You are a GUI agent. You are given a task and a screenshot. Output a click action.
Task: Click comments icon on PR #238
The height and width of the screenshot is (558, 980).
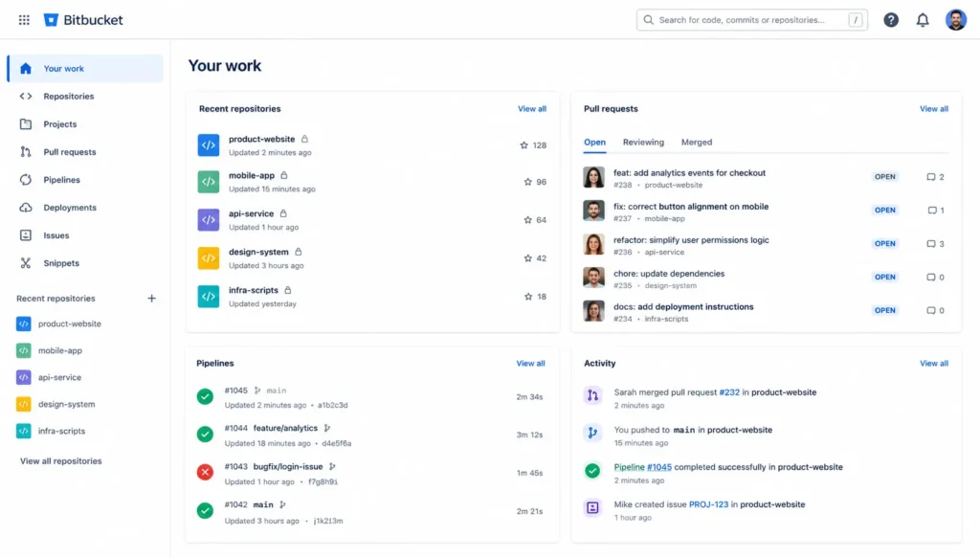click(930, 177)
